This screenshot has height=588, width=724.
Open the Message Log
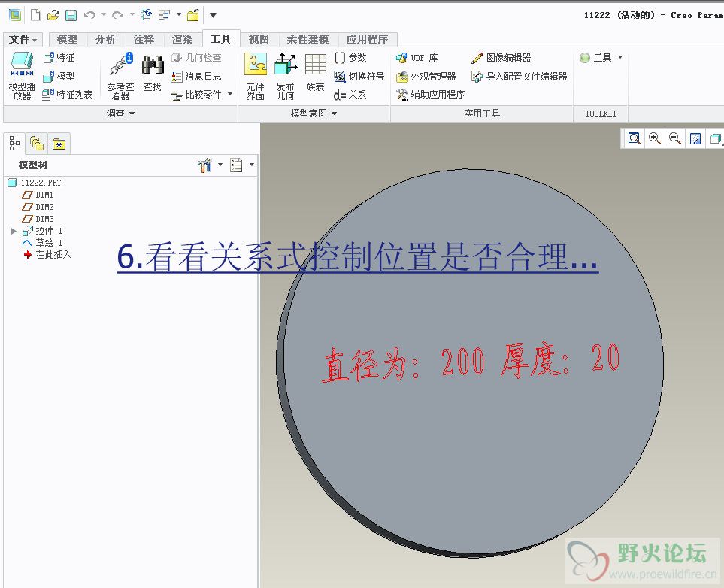click(196, 76)
